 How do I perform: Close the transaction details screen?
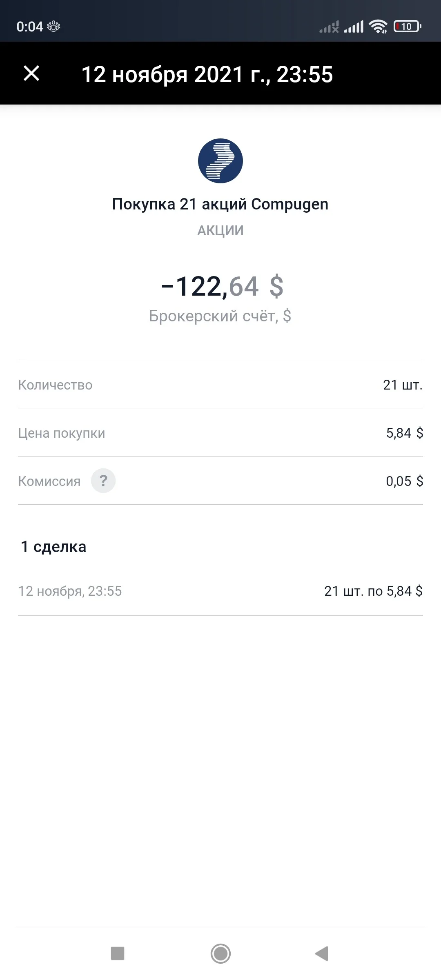pos(31,73)
